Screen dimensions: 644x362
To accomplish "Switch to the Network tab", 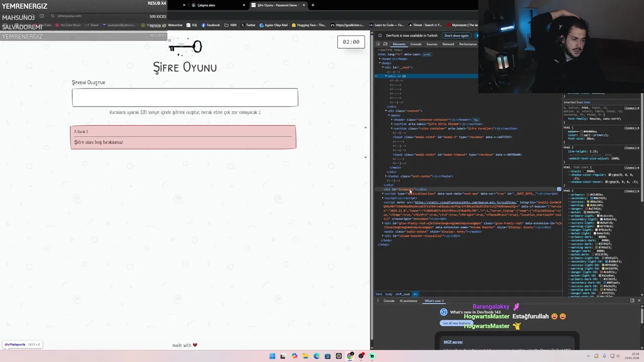I will tap(448, 44).
